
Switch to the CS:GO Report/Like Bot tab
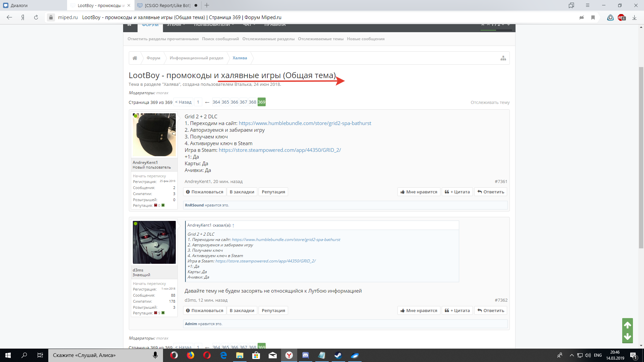pos(168,5)
